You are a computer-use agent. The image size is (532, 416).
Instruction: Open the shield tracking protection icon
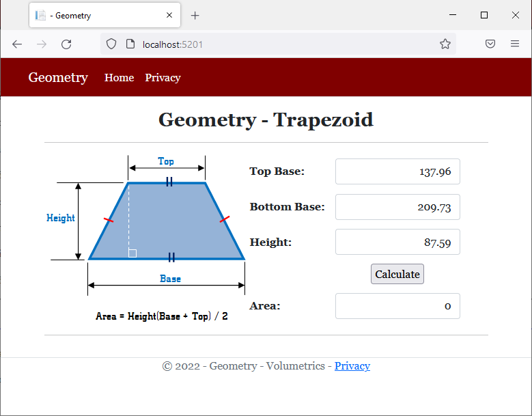pos(111,44)
